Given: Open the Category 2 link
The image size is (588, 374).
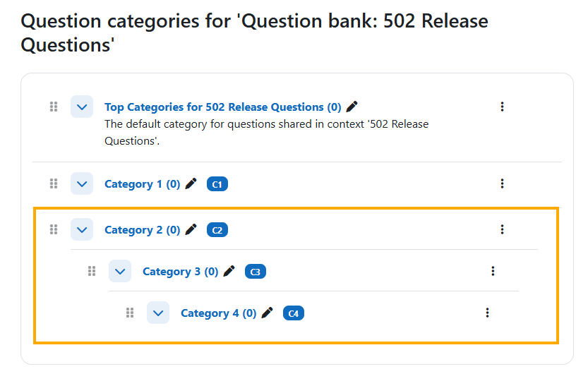Looking at the screenshot, I should point(142,229).
